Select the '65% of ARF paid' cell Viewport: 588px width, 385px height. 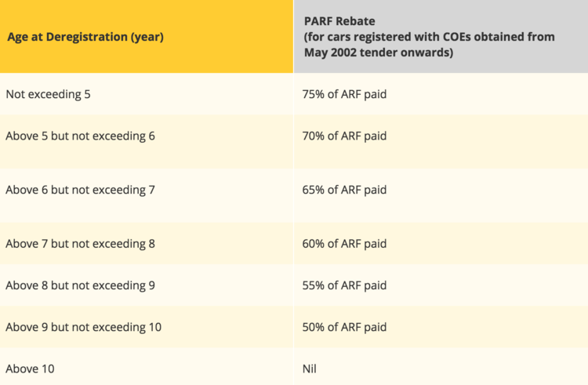(x=441, y=196)
